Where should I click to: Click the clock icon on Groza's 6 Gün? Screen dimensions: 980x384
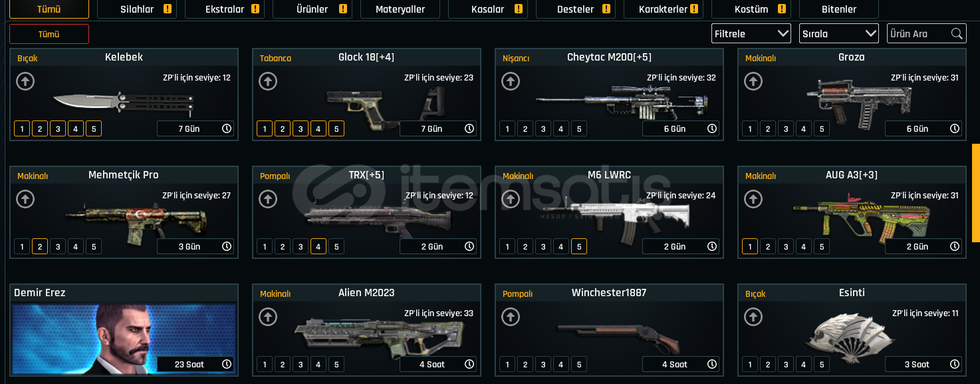(955, 128)
